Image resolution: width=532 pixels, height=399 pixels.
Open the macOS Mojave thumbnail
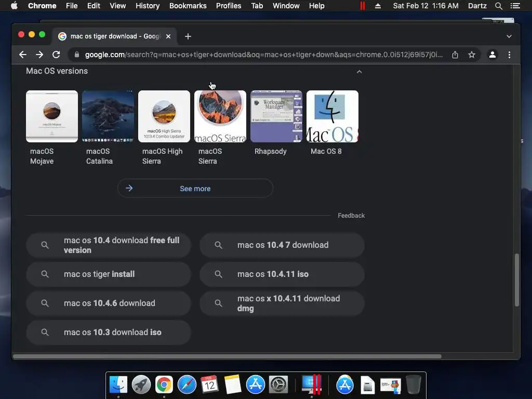click(52, 116)
